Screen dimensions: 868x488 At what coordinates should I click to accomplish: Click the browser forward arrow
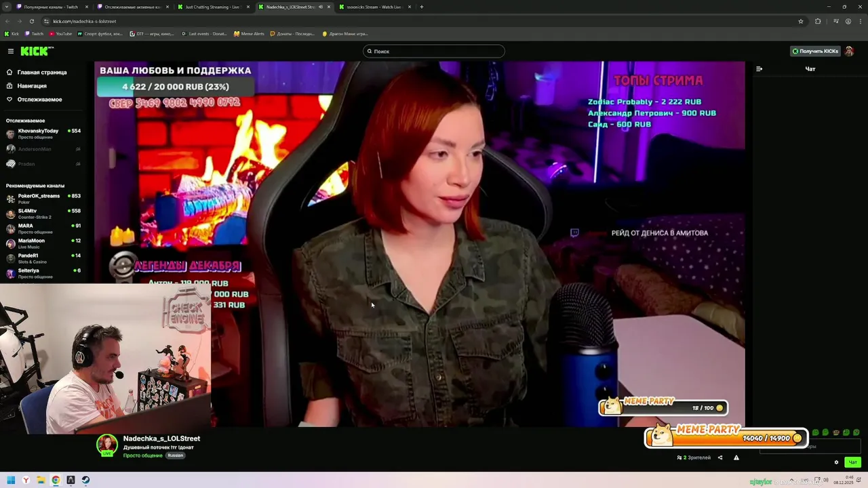[x=20, y=21]
